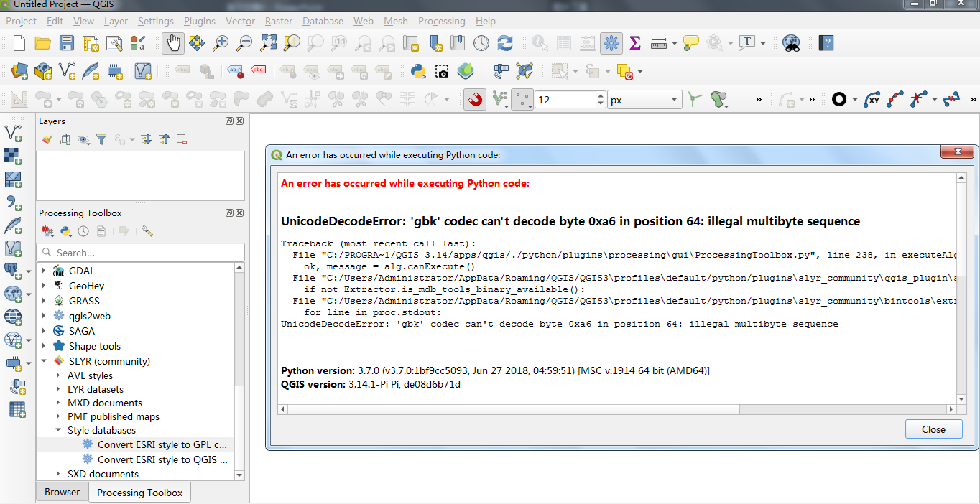980x504 pixels.
Task: Click the snapping tolerance value field
Action: tap(565, 100)
